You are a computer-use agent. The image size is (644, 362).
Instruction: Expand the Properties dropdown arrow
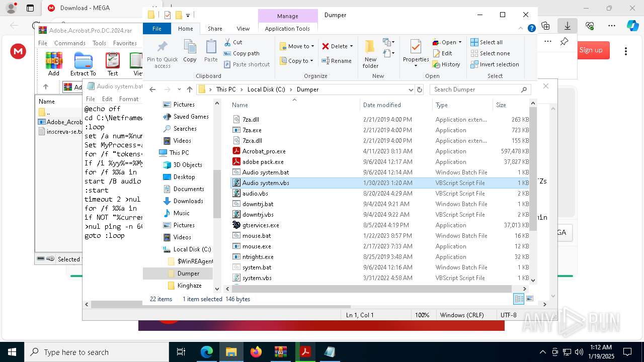[x=416, y=66]
